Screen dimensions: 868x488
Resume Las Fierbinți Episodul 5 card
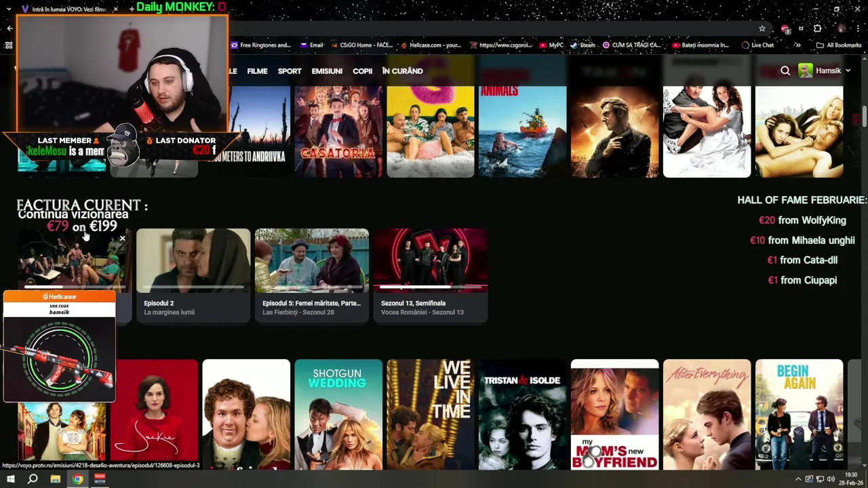(312, 275)
